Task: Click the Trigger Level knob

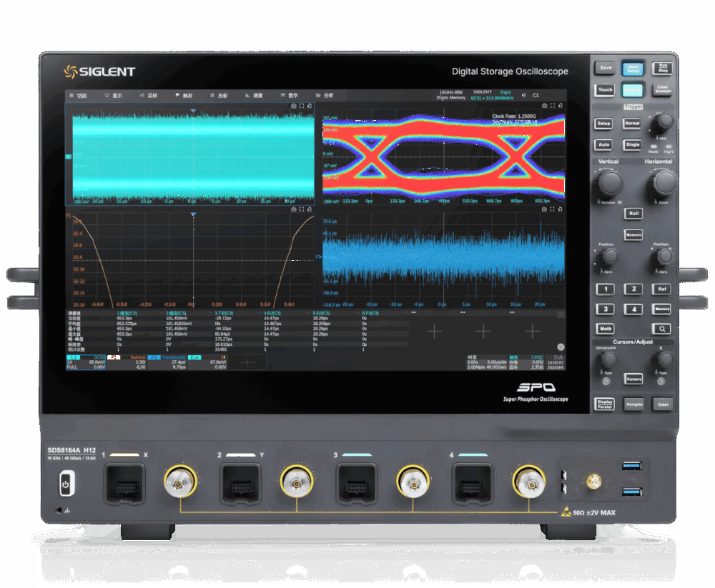Action: click(x=666, y=121)
